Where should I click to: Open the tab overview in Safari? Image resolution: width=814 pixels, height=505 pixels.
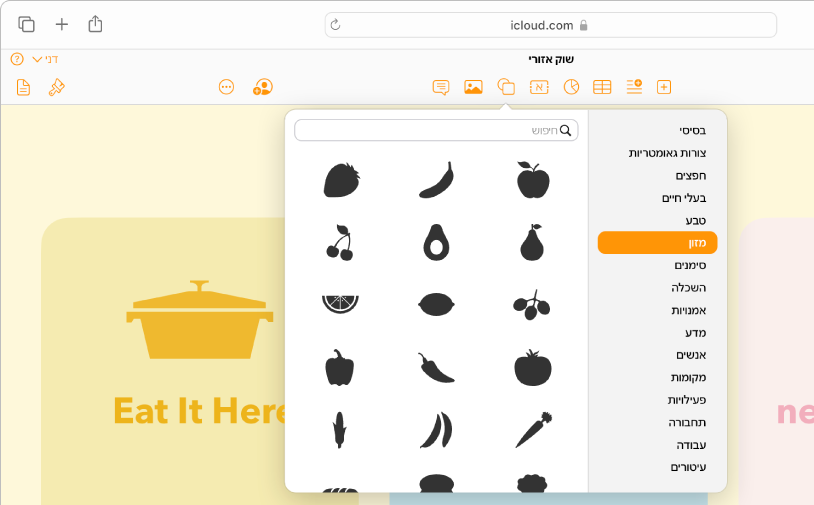tap(26, 24)
